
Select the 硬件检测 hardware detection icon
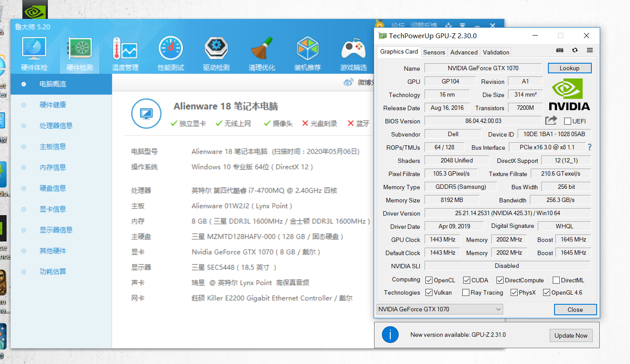tap(79, 54)
